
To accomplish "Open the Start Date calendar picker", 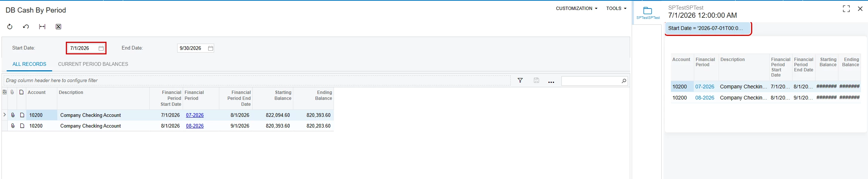I will tap(101, 48).
